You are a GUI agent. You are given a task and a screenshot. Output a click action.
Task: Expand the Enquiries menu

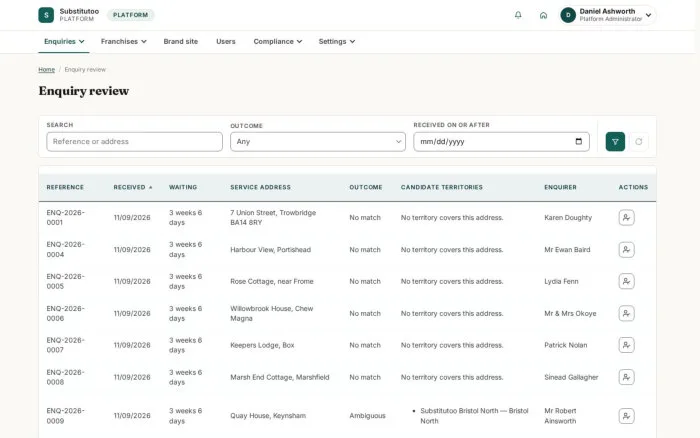pos(64,42)
